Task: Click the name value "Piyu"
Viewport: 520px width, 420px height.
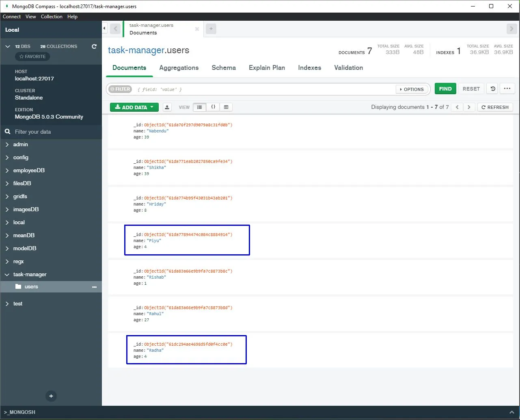Action: [x=154, y=241]
